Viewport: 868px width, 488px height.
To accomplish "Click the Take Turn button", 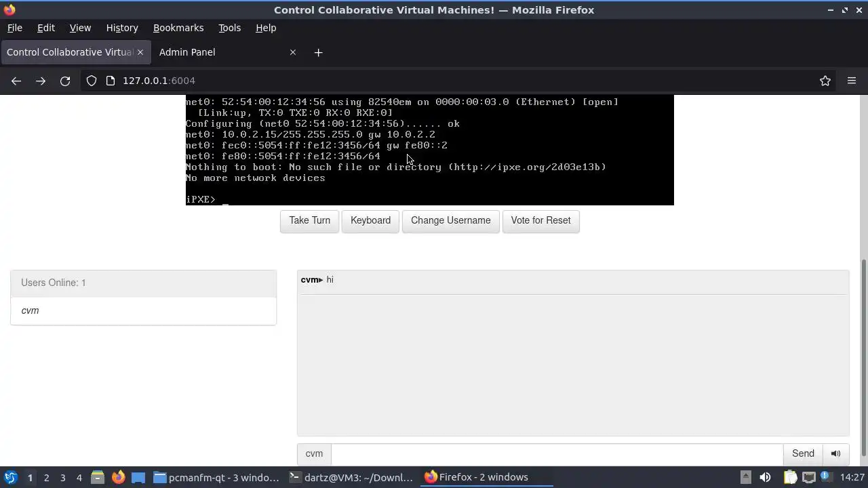I will point(309,221).
